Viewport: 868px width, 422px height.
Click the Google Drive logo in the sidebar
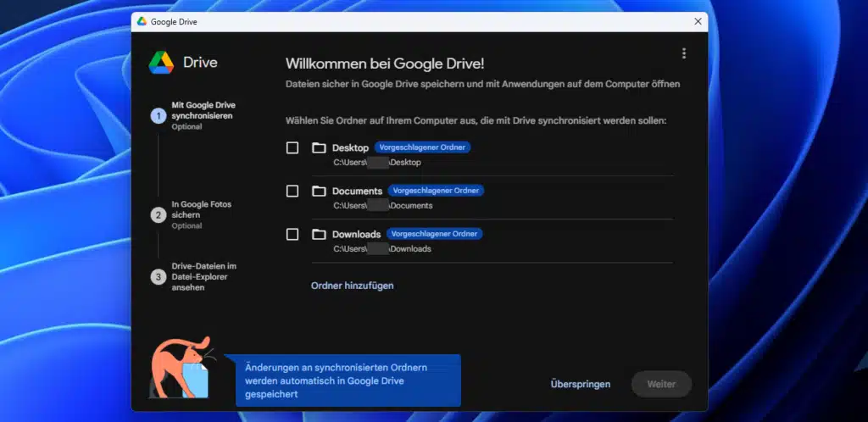tap(161, 63)
